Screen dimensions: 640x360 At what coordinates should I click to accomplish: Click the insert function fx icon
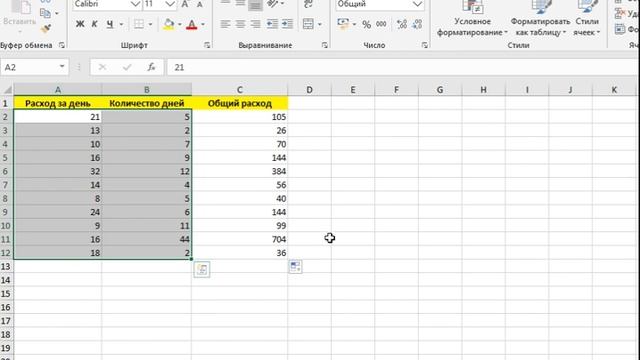[x=151, y=67]
